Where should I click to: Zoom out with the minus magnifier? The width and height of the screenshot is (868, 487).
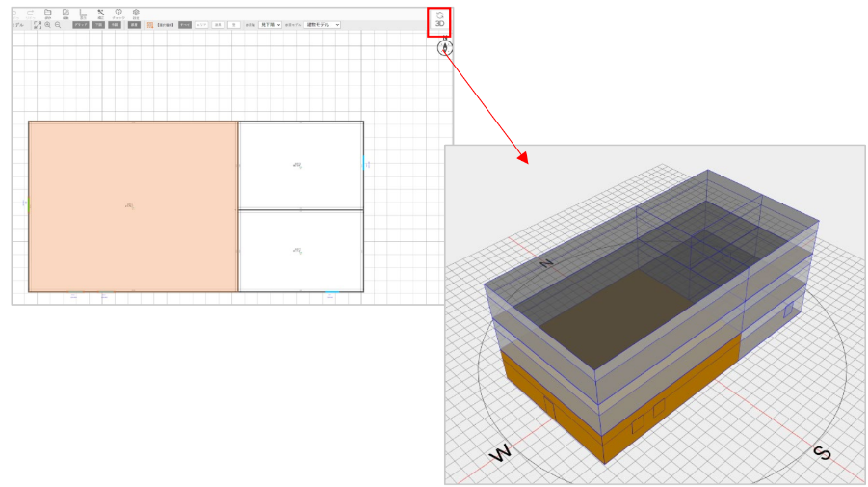pos(58,25)
